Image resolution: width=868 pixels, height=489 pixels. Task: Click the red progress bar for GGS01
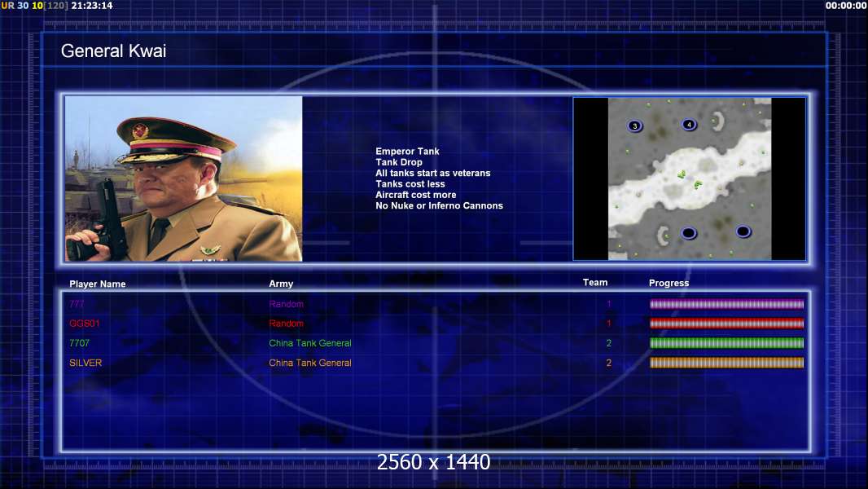point(726,324)
